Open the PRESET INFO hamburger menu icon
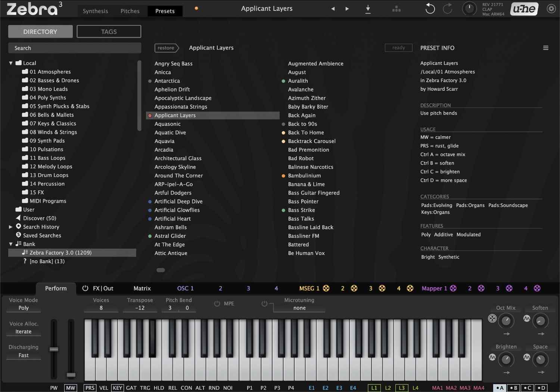560x392 pixels. [x=546, y=48]
